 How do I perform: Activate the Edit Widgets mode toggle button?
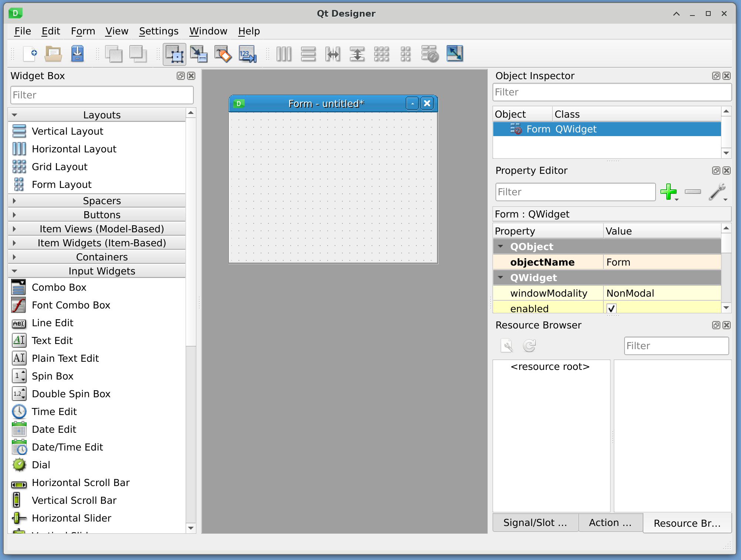(x=174, y=54)
